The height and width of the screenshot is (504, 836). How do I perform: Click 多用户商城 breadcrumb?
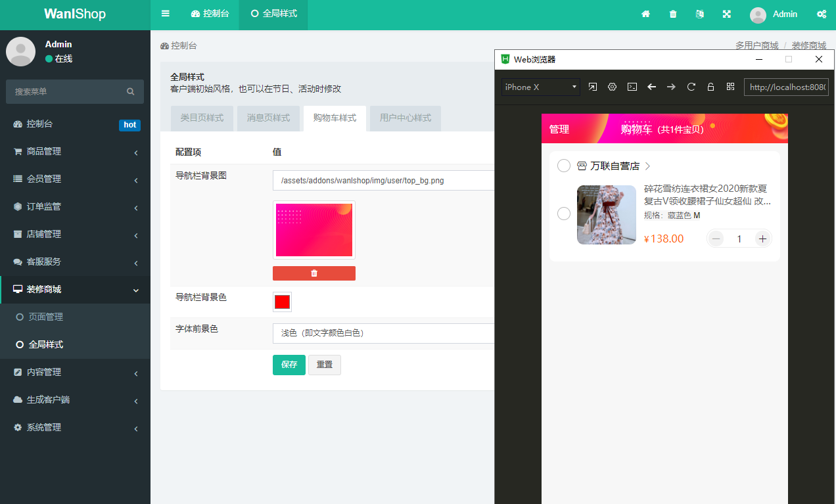click(756, 45)
